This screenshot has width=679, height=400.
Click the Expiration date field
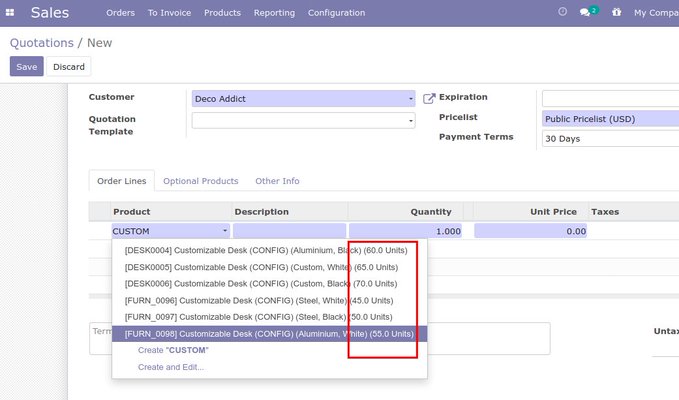[610, 99]
